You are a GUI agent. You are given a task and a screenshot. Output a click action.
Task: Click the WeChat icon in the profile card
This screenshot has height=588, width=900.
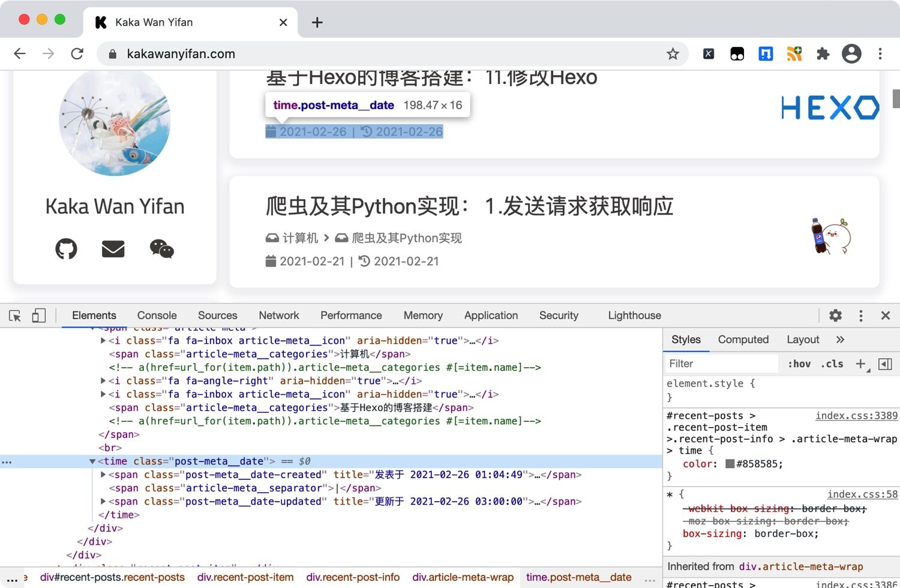tap(161, 248)
